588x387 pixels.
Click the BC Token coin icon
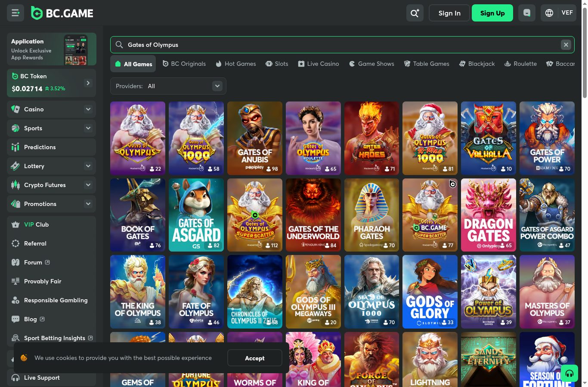point(15,76)
